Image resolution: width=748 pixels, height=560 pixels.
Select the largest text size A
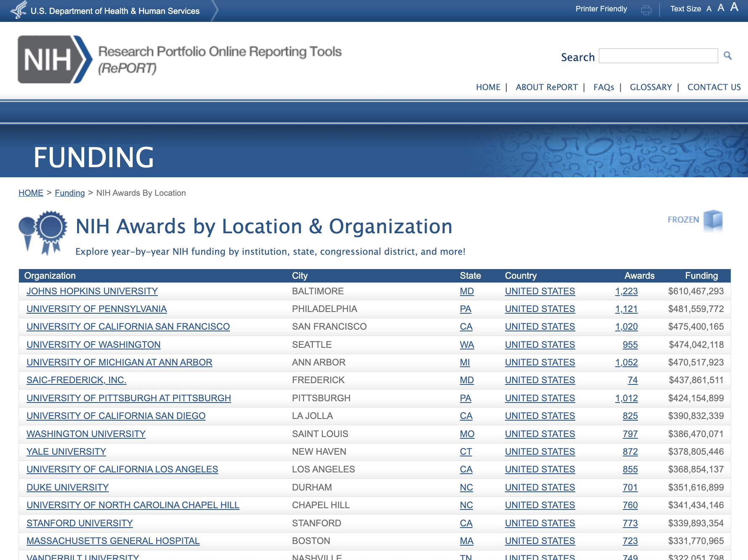[x=734, y=7]
